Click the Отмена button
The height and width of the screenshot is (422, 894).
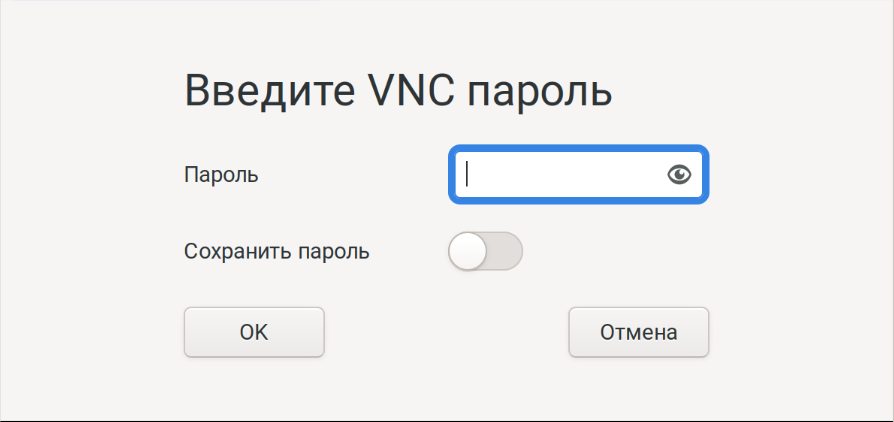point(638,332)
